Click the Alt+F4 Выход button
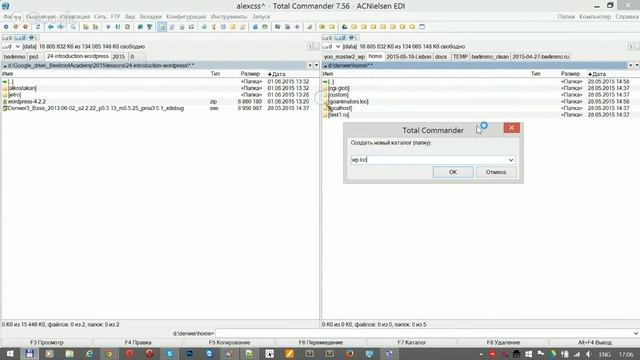The height and width of the screenshot is (360, 640). point(595,342)
